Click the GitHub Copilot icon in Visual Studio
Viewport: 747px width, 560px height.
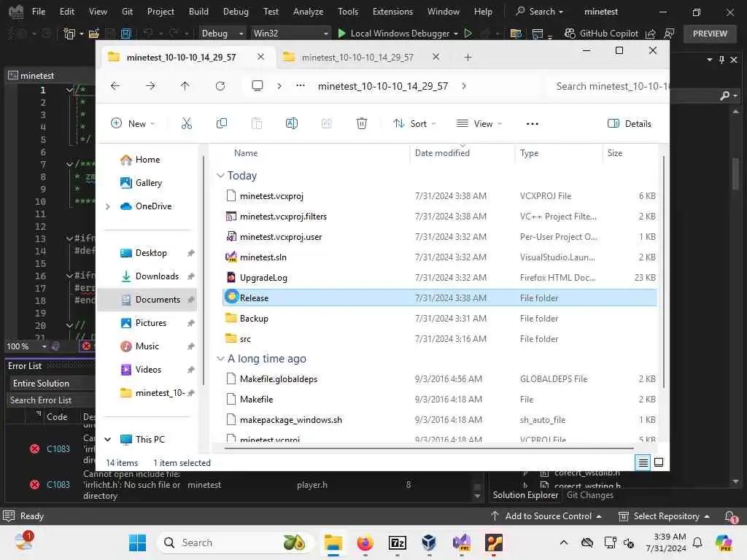(x=569, y=34)
